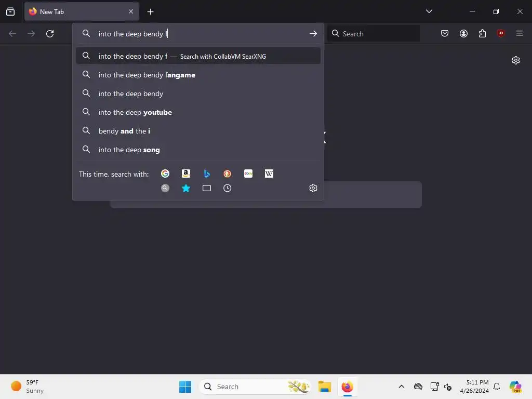The height and width of the screenshot is (399, 532).
Task: Search with eBay one-off engine icon
Action: [248, 174]
